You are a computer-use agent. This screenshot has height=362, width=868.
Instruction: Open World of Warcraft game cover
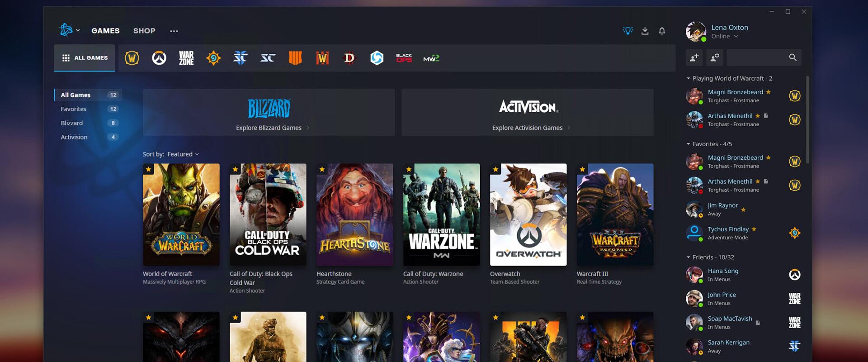click(181, 214)
